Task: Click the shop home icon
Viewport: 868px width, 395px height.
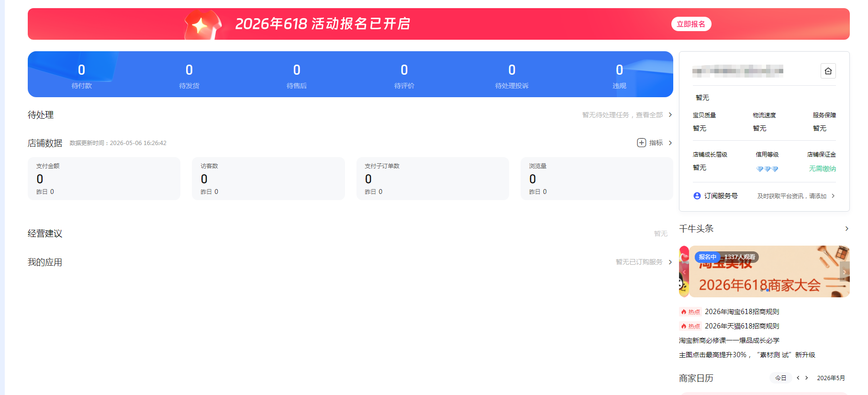Action: 828,71
